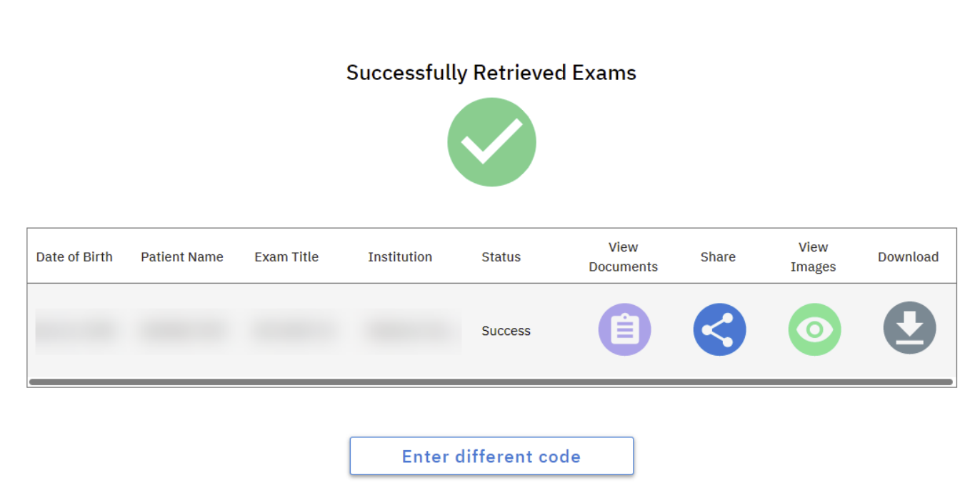980x488 pixels.
Task: Select the Exam Title column header
Action: pos(286,257)
